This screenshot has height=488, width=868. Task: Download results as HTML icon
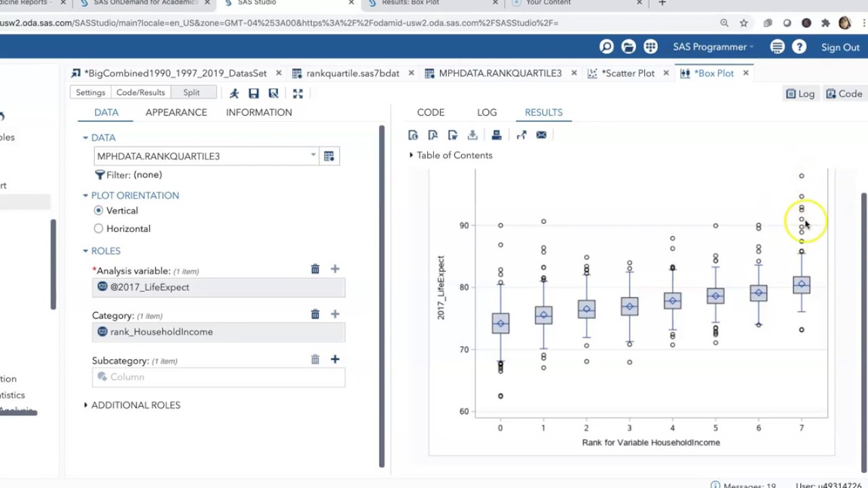coord(413,135)
